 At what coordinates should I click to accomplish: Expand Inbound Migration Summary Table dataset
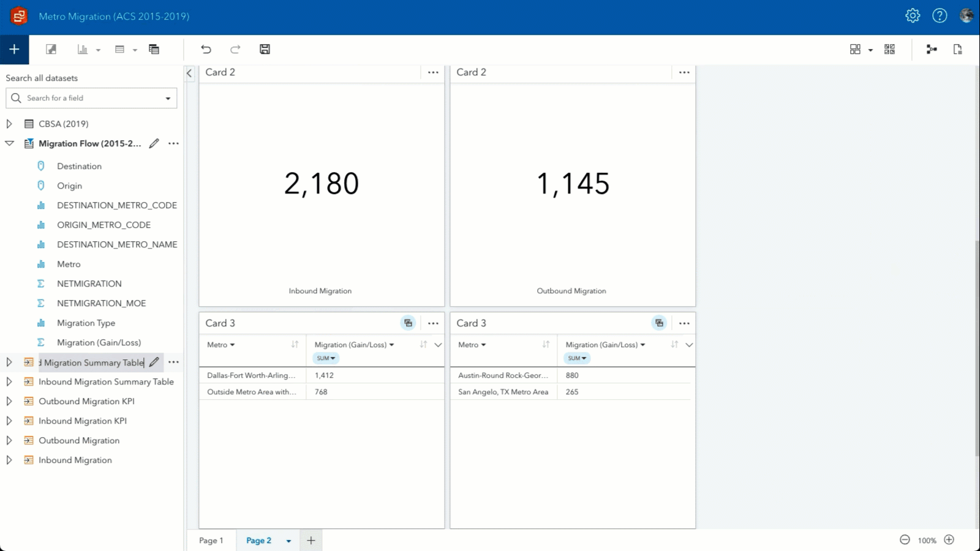(9, 382)
